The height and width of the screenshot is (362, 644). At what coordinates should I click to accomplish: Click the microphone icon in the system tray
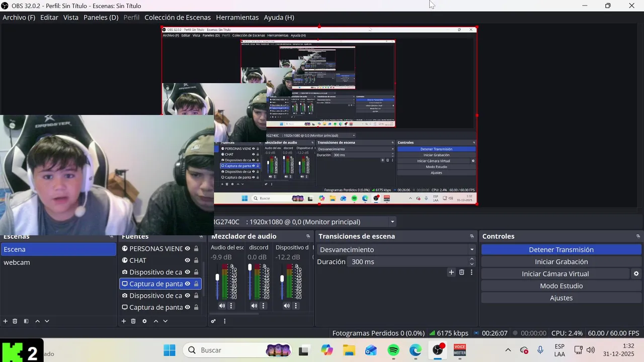pos(540,350)
